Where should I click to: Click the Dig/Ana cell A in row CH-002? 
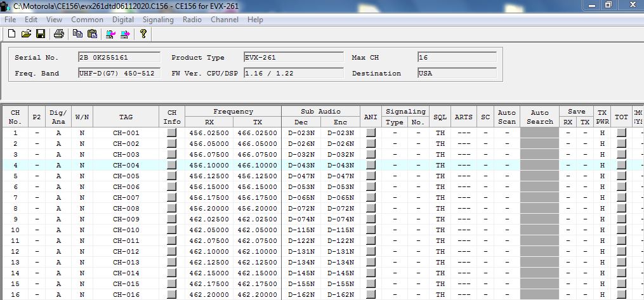(58, 143)
